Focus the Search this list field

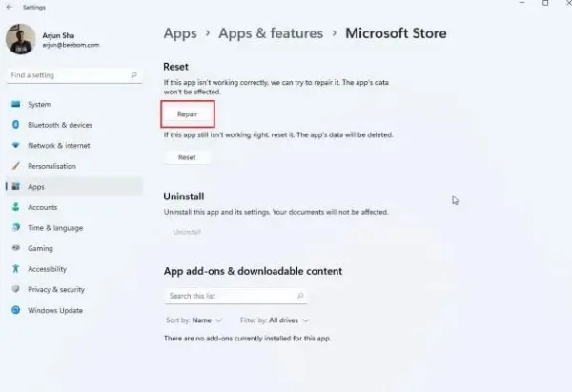click(235, 296)
